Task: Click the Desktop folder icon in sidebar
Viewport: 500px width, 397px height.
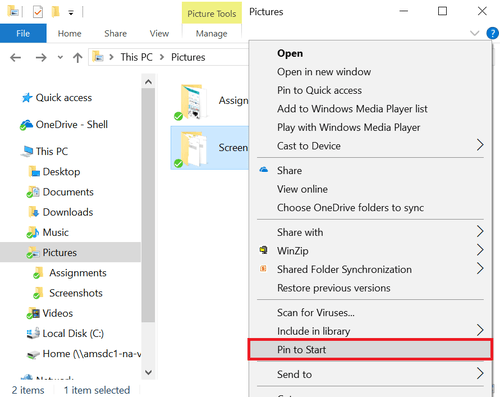Action: tap(34, 172)
